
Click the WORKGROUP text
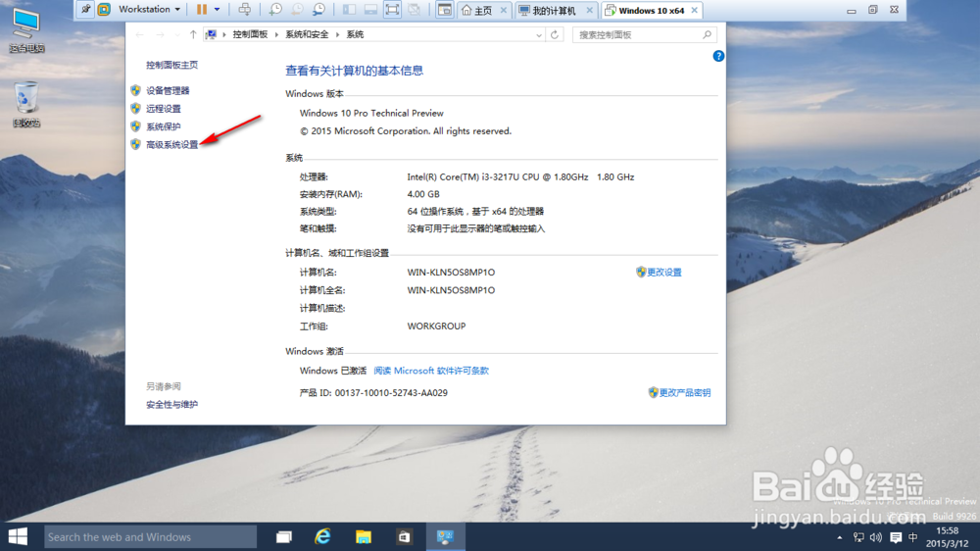(436, 326)
